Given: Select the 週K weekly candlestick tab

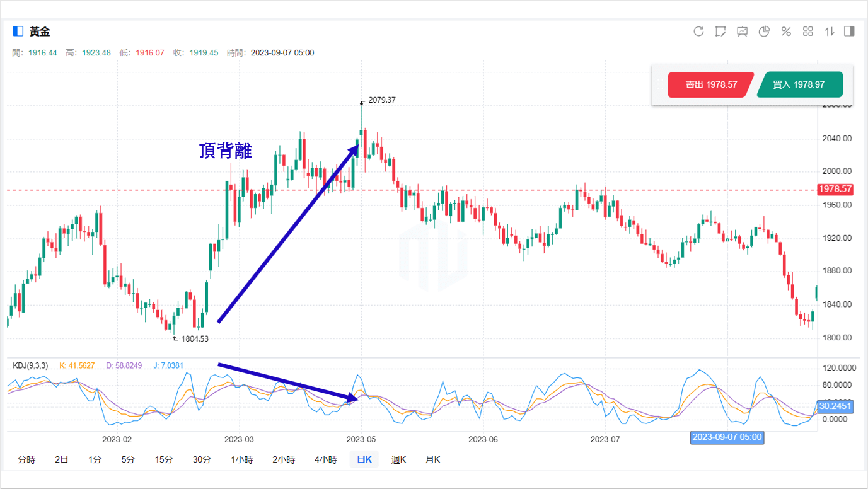Looking at the screenshot, I should click(398, 459).
